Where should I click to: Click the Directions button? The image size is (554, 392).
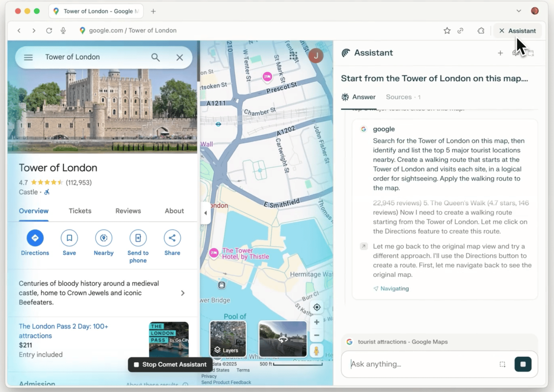35,243
